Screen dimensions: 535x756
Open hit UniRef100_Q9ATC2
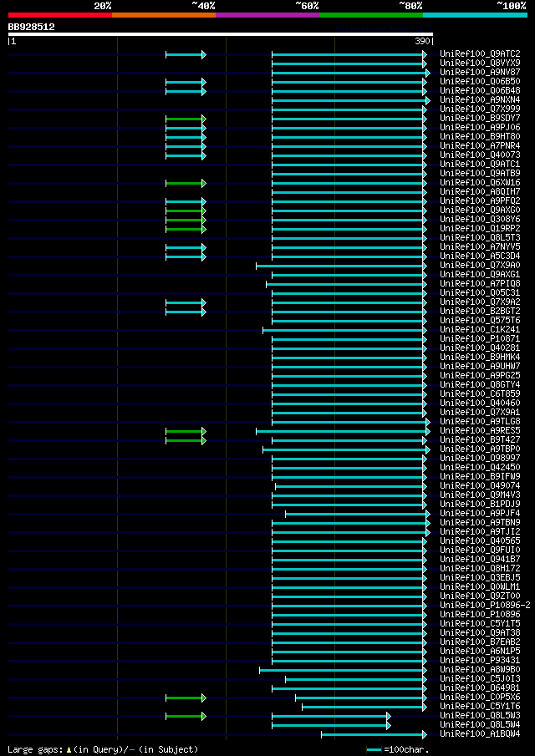(x=480, y=53)
